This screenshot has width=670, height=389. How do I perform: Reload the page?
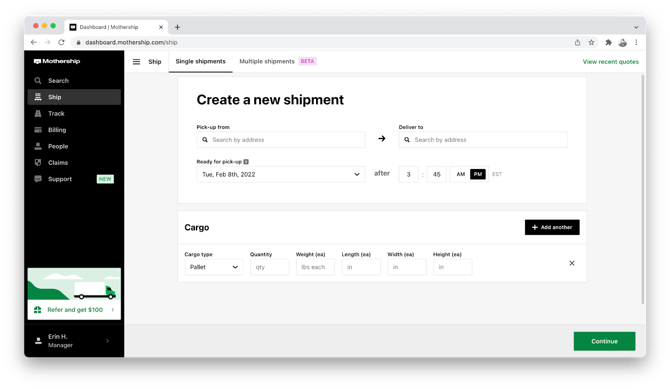pos(62,42)
